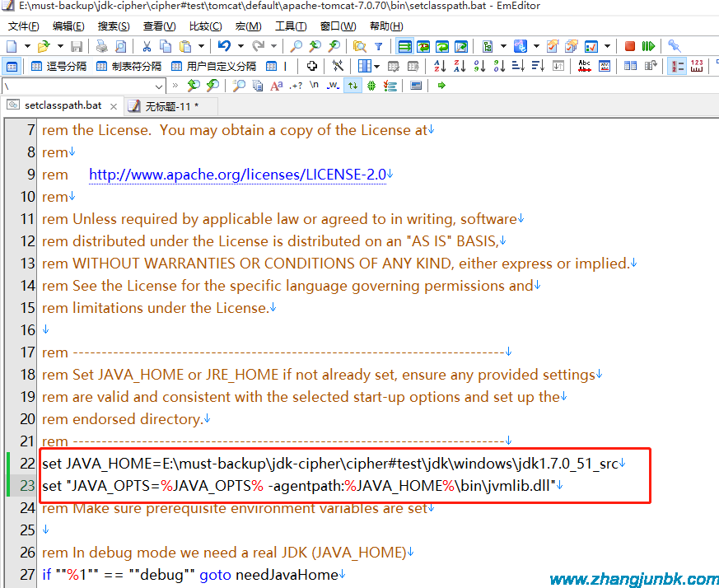
Task: Open the New file type dropdown arrow
Action: [27, 46]
